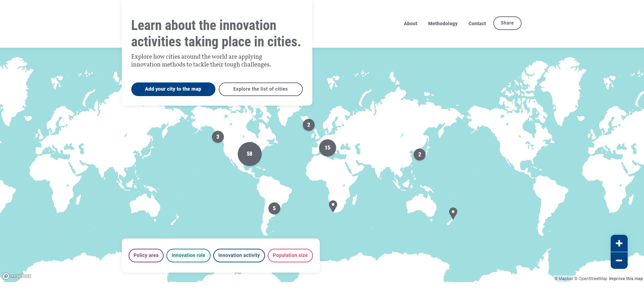Viewport: 644px width, 292px height.
Task: Select the 5-city cluster in South America
Action: click(274, 209)
